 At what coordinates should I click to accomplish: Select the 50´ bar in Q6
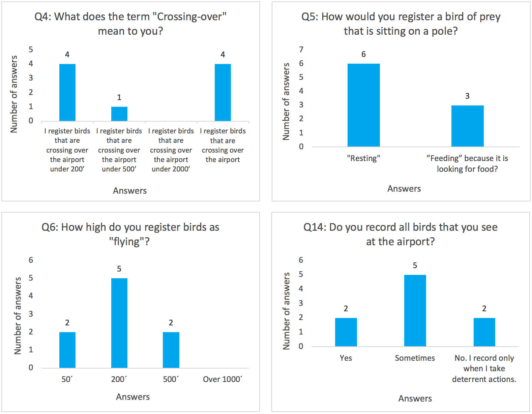click(67, 350)
